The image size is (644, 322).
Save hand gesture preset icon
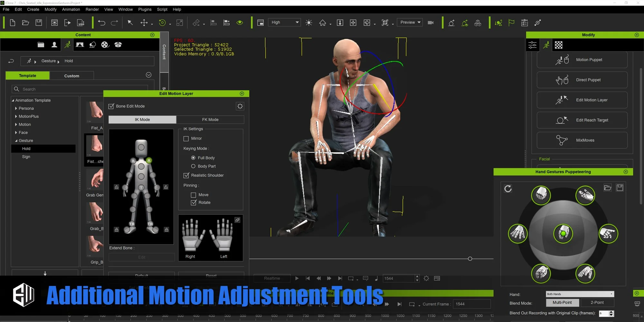(620, 188)
